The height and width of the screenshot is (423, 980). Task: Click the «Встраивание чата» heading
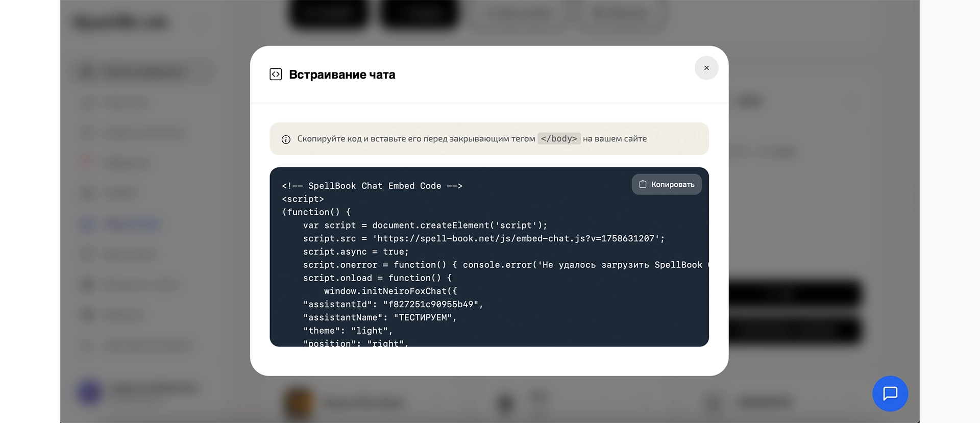[x=342, y=74]
